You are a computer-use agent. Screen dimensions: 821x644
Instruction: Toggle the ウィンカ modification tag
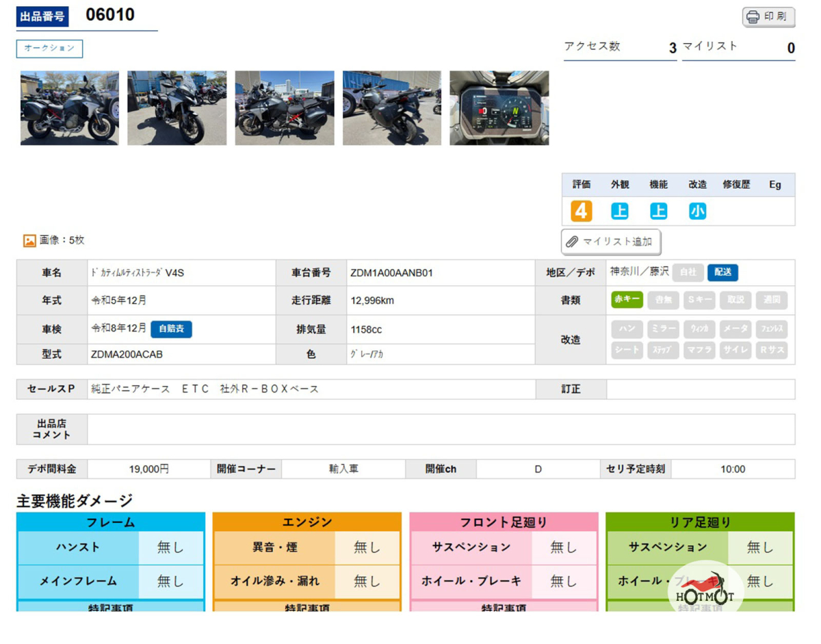[x=700, y=329]
